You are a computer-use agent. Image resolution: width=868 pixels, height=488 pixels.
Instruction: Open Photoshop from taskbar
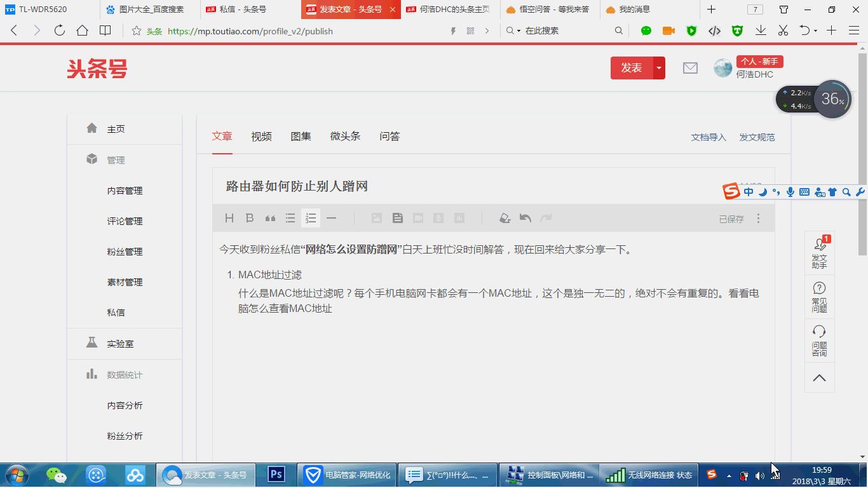coord(276,475)
